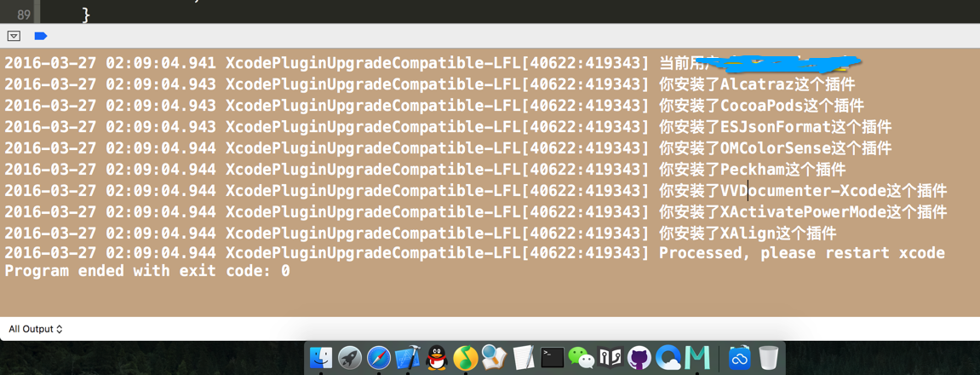This screenshot has height=375, width=980.
Task: Open Launchpad rocket icon in Dock
Action: 350,357
